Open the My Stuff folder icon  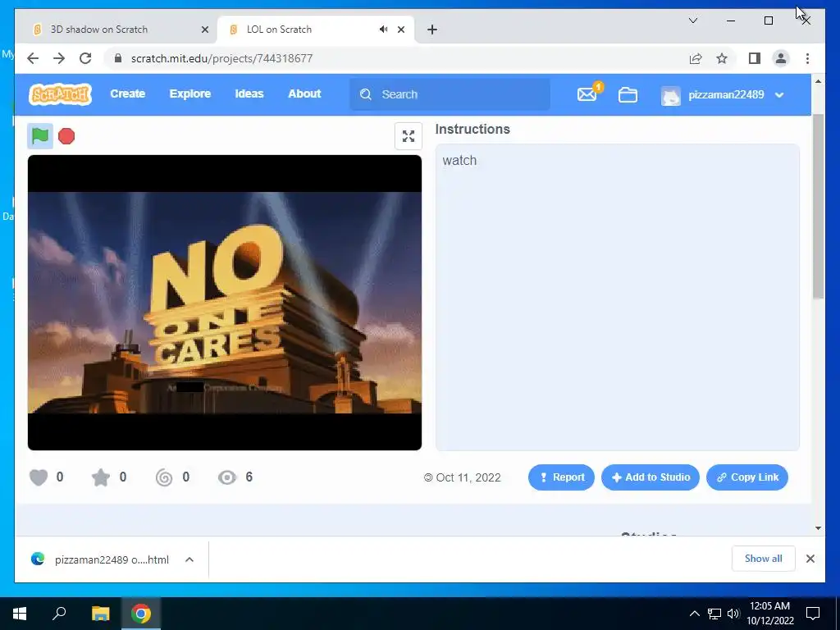tap(628, 95)
